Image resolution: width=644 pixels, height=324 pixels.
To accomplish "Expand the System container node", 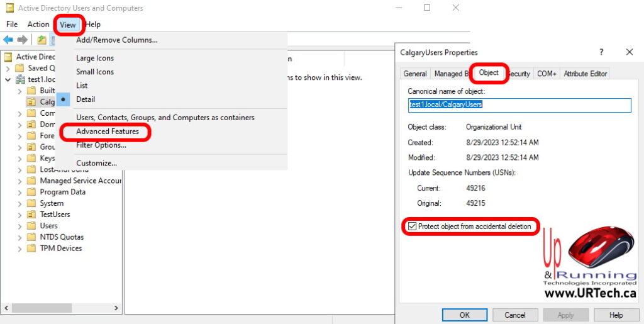I will (x=19, y=204).
